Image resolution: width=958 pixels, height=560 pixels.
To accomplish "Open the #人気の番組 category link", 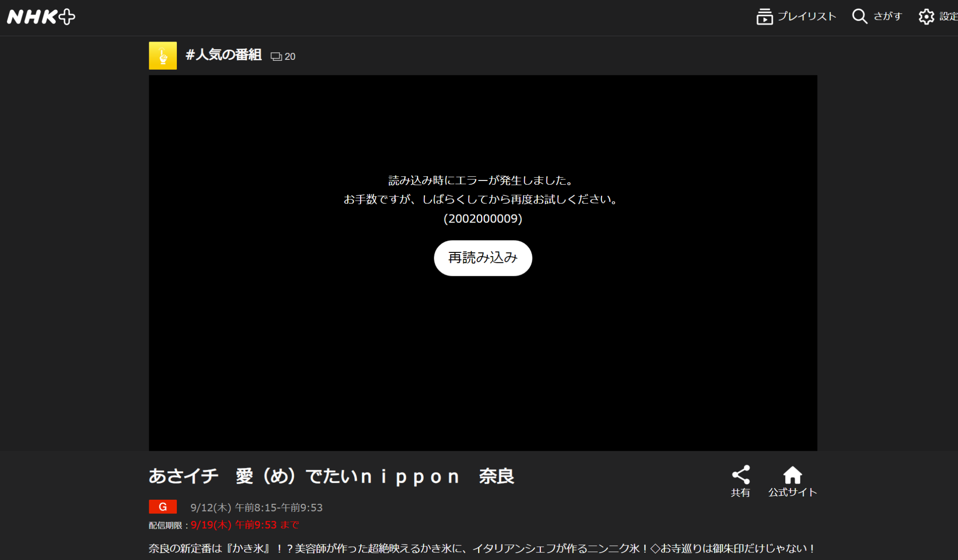I will [225, 55].
